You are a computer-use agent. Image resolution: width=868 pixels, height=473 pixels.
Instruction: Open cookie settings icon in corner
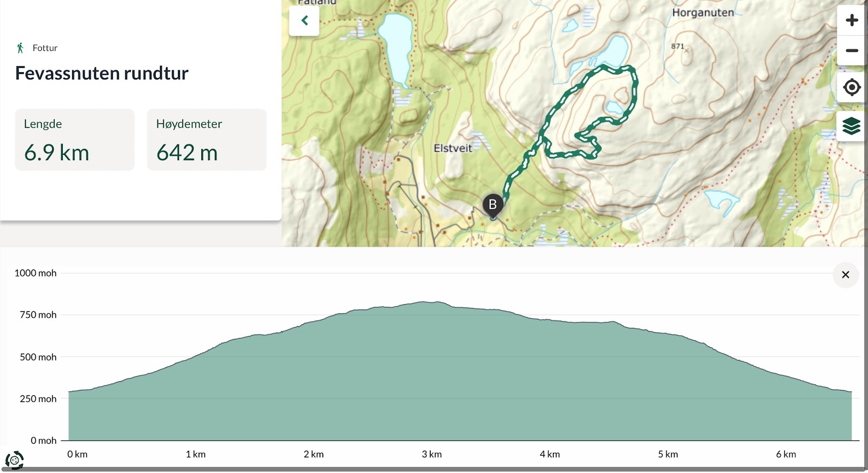tap(15, 460)
